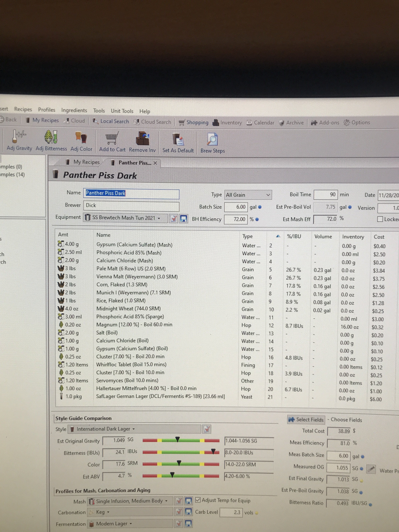Click the Bitterness IBUs range slider
The image size is (399, 532).
tap(181, 452)
